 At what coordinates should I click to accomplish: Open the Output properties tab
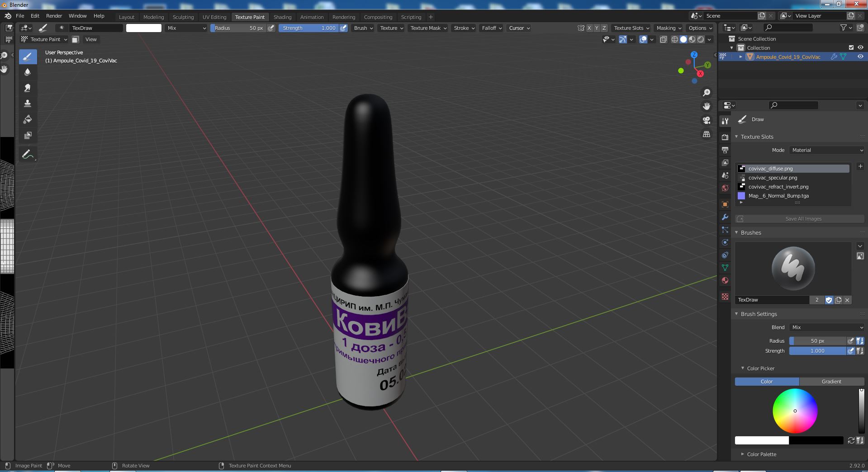[x=725, y=150]
